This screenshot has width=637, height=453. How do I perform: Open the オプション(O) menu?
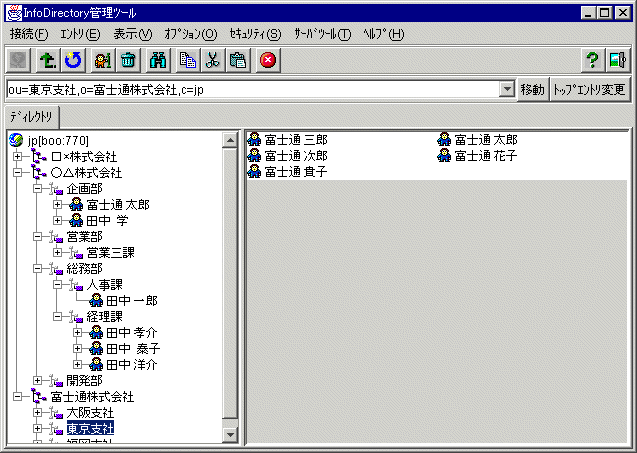191,34
